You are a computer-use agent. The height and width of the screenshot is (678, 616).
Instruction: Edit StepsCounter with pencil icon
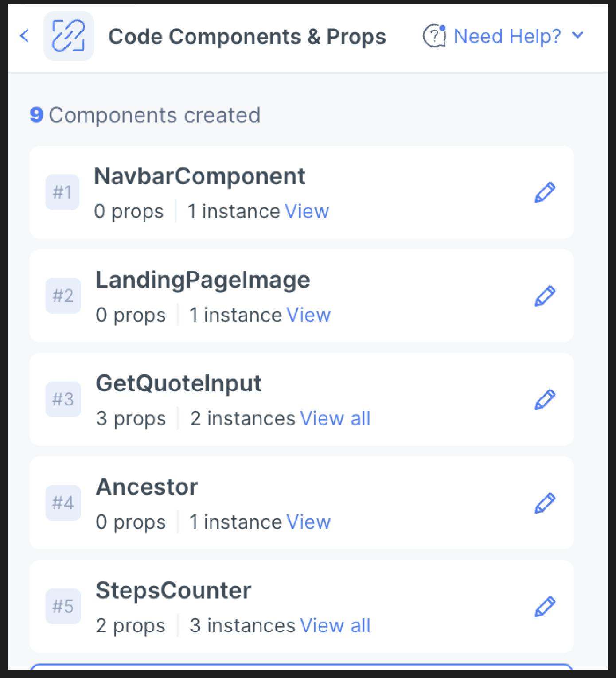click(x=545, y=607)
